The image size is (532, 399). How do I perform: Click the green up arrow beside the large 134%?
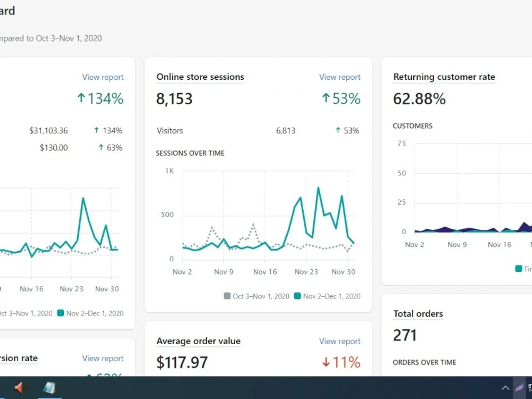point(81,98)
